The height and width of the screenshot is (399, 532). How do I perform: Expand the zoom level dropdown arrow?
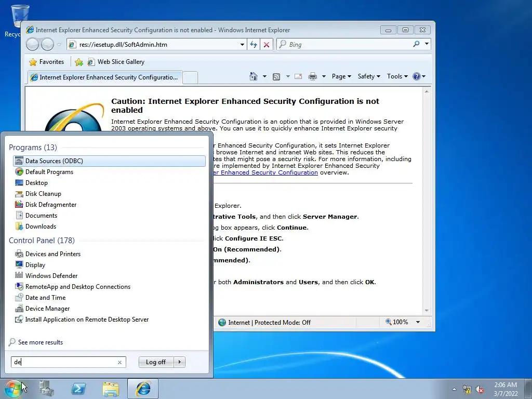(418, 322)
